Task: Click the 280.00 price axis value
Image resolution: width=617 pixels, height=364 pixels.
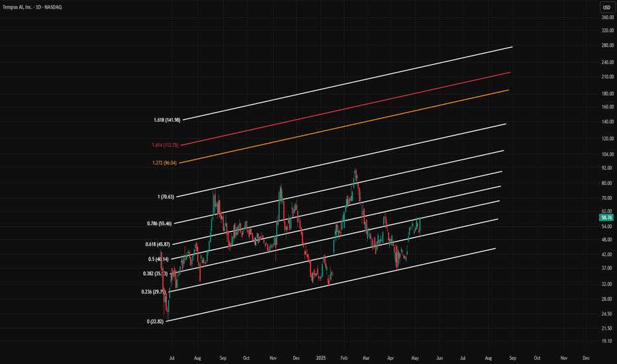Action: click(608, 45)
